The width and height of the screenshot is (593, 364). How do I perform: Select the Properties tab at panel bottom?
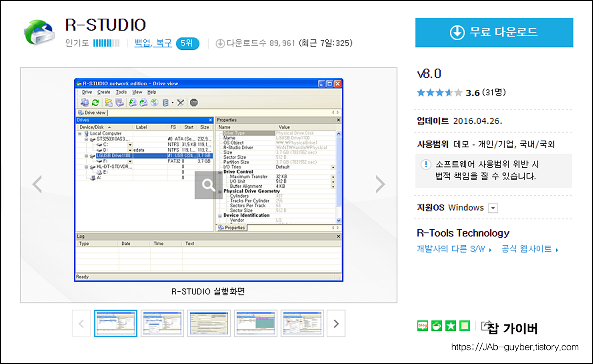[232, 228]
